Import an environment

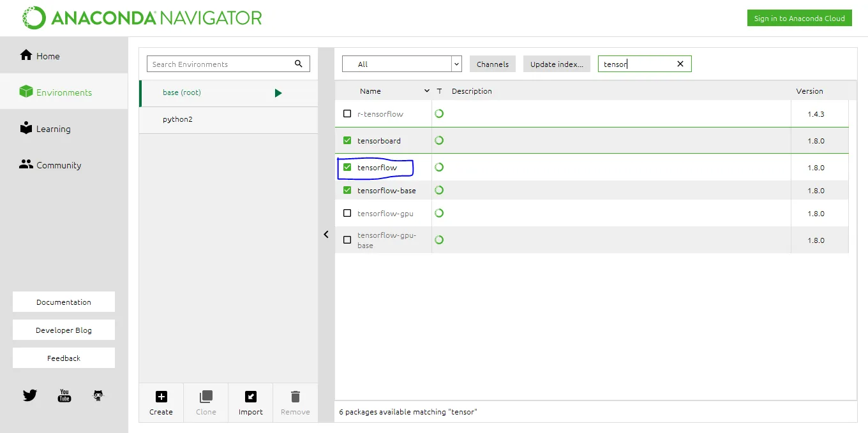pyautogui.click(x=251, y=402)
